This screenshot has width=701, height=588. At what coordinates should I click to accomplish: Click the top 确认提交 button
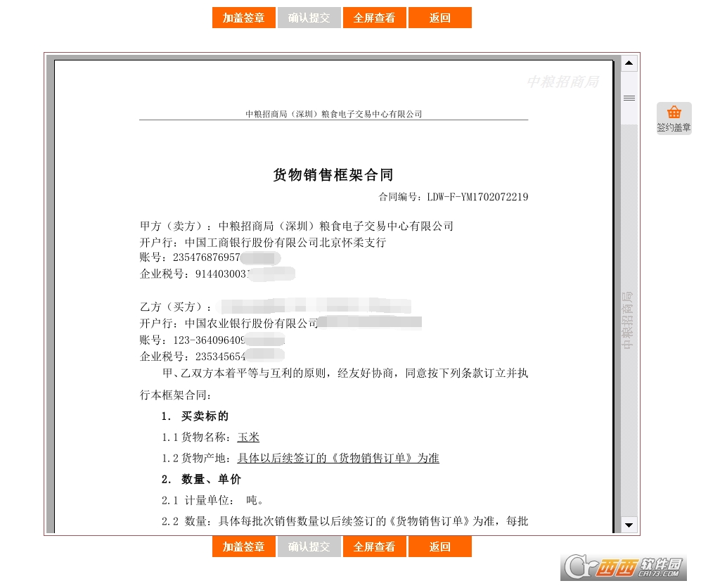(309, 18)
